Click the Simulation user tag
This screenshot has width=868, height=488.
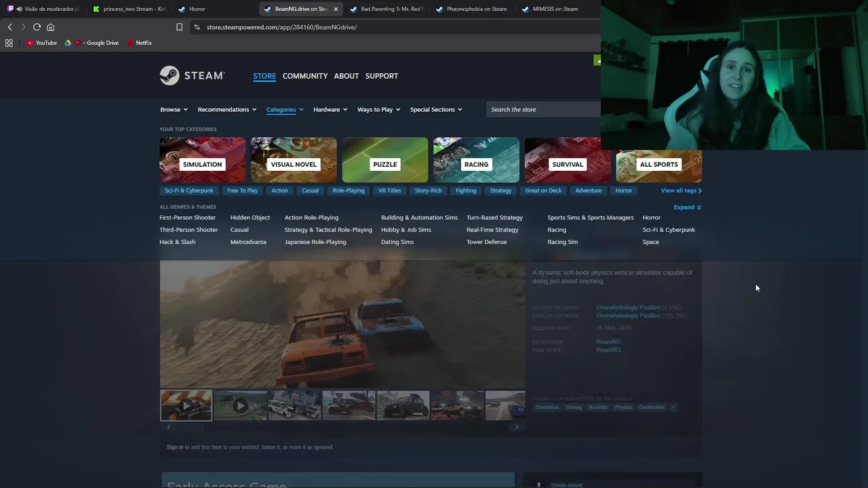547,407
